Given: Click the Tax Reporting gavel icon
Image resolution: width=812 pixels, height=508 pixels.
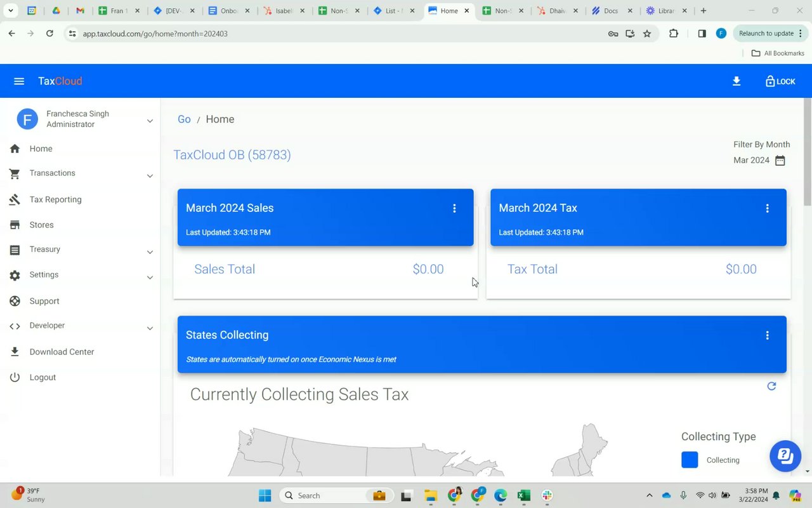Looking at the screenshot, I should coord(15,199).
